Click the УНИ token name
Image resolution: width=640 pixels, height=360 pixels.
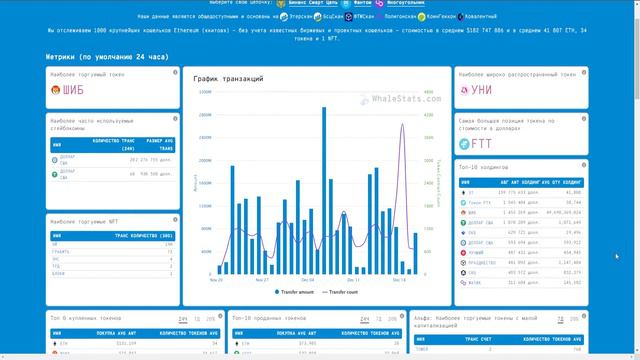[x=482, y=90]
